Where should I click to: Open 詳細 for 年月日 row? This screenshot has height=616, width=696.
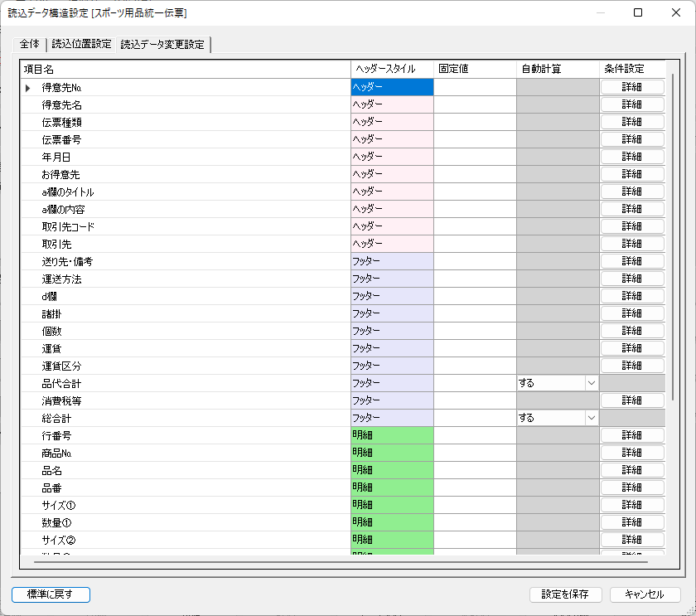632,157
